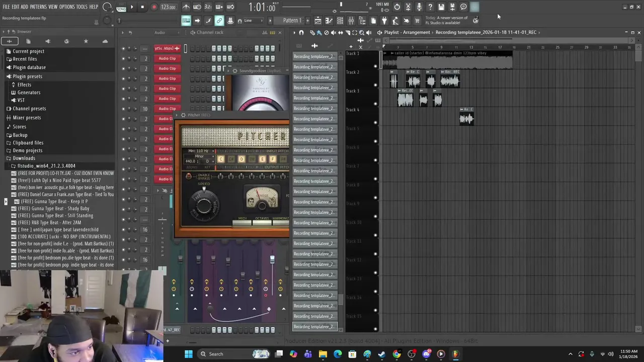Image resolution: width=644 pixels, height=362 pixels.
Task: Toggle the multilink to controllers icon
Action: 219,21
